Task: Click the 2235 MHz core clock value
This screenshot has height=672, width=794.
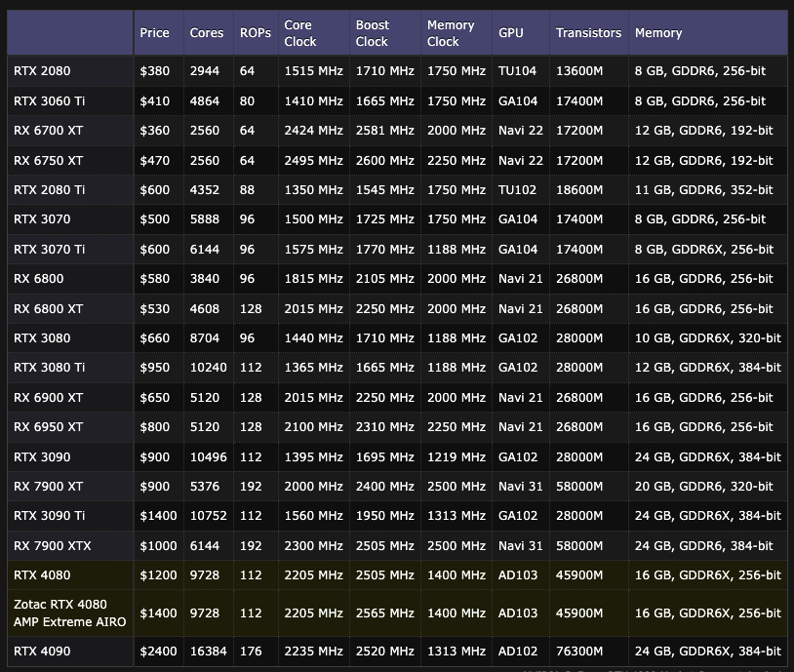Action: point(313,652)
